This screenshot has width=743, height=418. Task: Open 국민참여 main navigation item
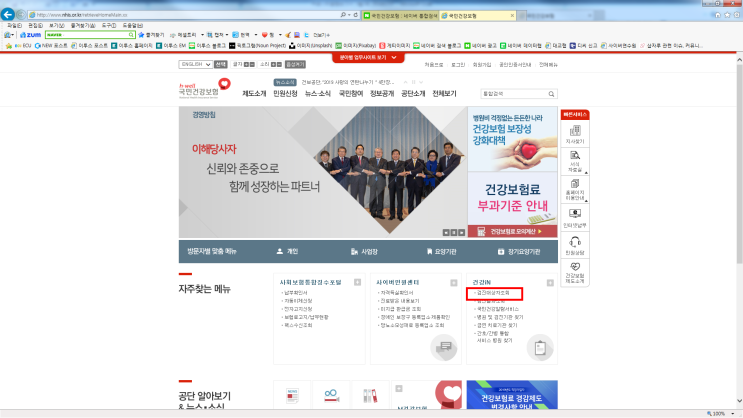coord(351,94)
